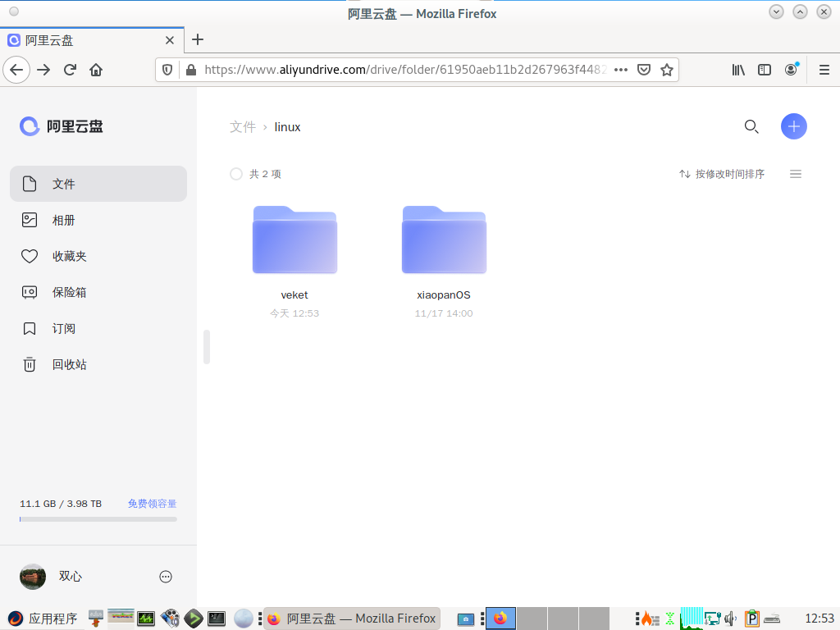Click the storage usage progress bar

(x=98, y=519)
